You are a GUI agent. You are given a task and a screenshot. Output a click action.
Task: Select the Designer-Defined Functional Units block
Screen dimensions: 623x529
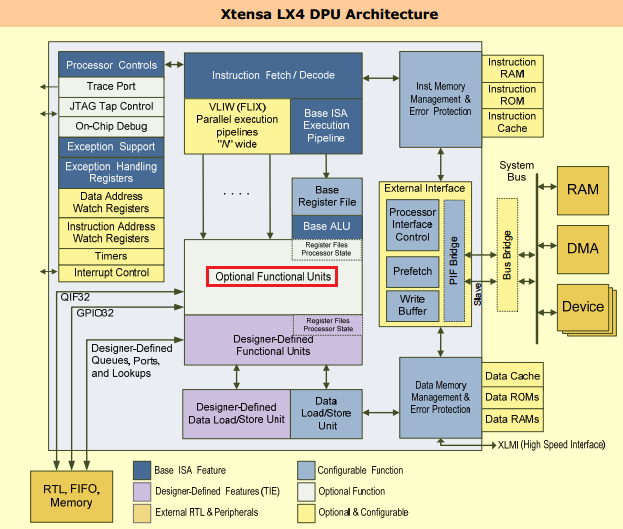(273, 345)
